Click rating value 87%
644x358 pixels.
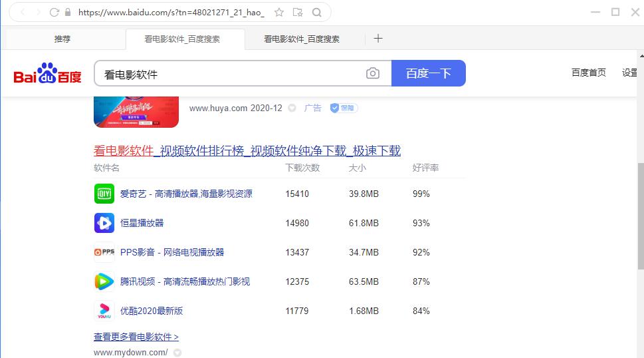tap(421, 281)
